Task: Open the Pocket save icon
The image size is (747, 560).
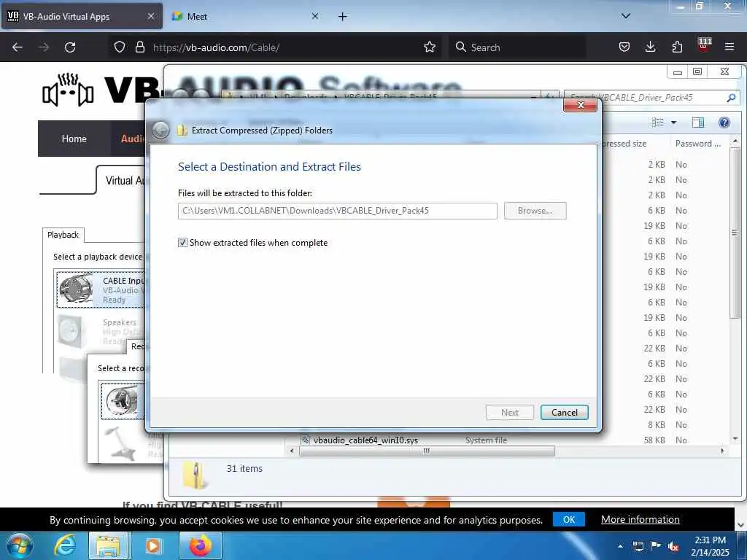Action: (624, 47)
